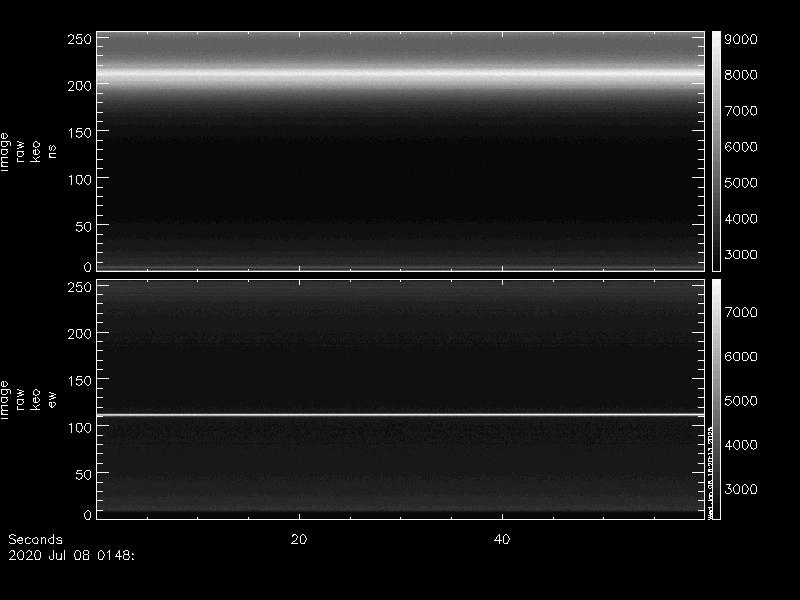The width and height of the screenshot is (800, 600).
Task: Click the '2020 Jul 08 0148:' timestamp
Action: (71, 553)
